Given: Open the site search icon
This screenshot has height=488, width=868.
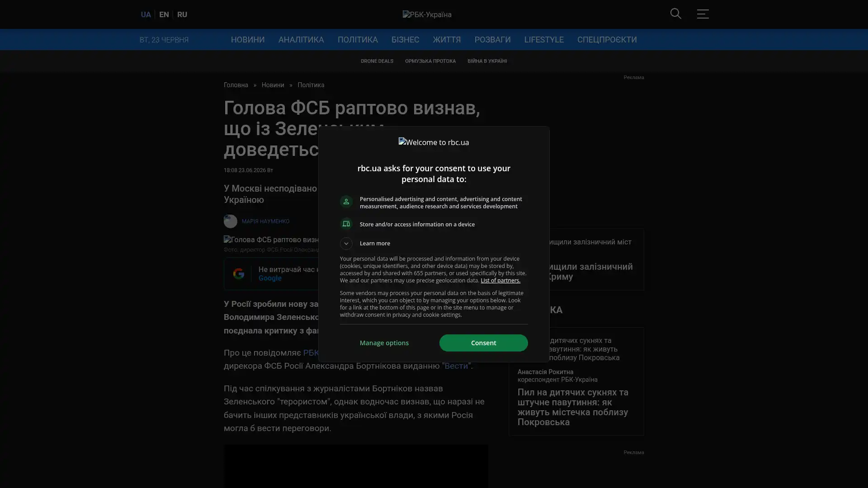Looking at the screenshot, I should point(675,14).
